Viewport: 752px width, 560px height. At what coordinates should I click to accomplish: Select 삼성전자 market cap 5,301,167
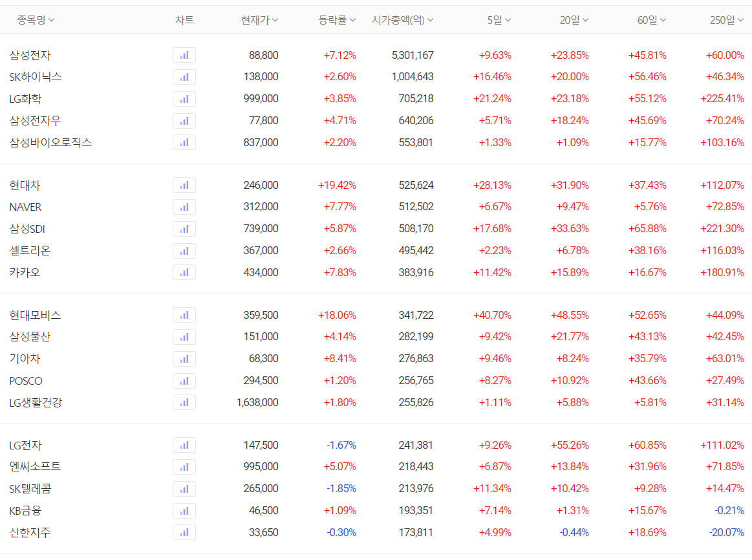[x=413, y=55]
